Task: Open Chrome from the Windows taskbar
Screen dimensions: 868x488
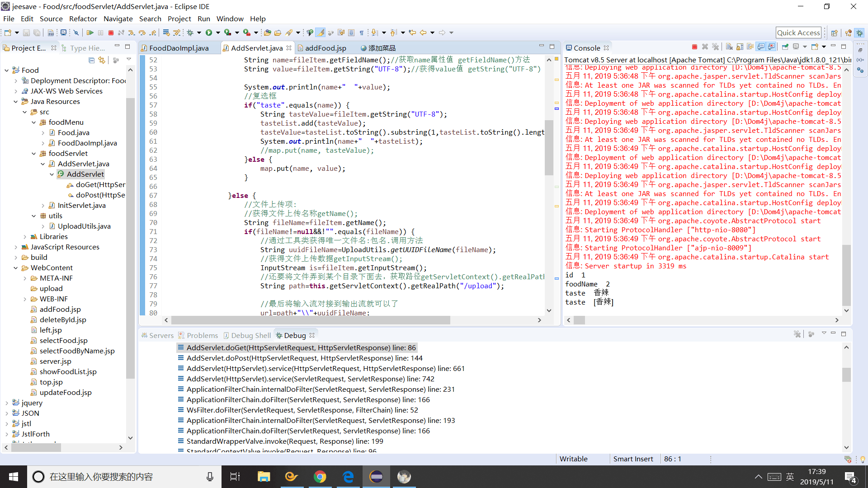Action: point(320,477)
